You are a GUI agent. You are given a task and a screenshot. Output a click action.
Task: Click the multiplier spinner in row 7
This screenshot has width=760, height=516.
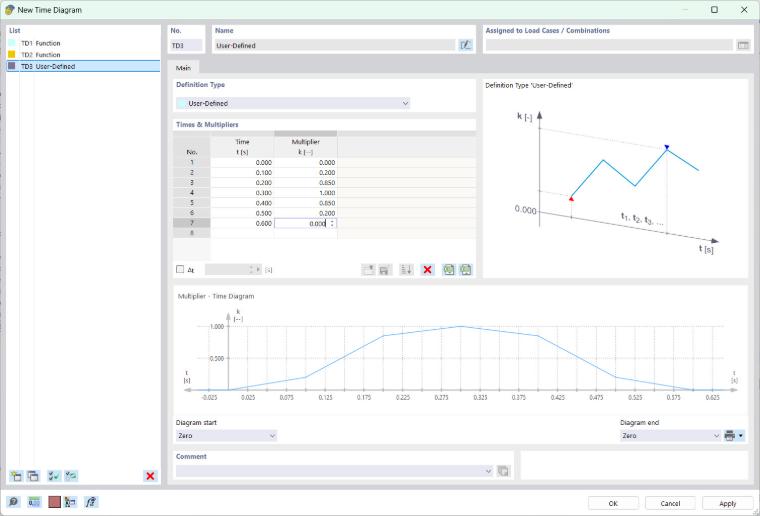coord(332,223)
